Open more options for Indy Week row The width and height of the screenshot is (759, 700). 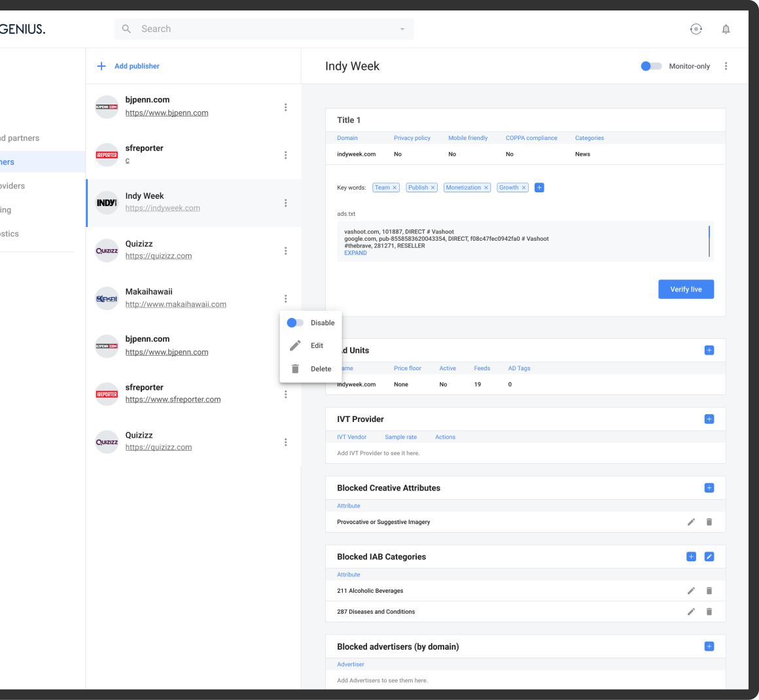(285, 203)
